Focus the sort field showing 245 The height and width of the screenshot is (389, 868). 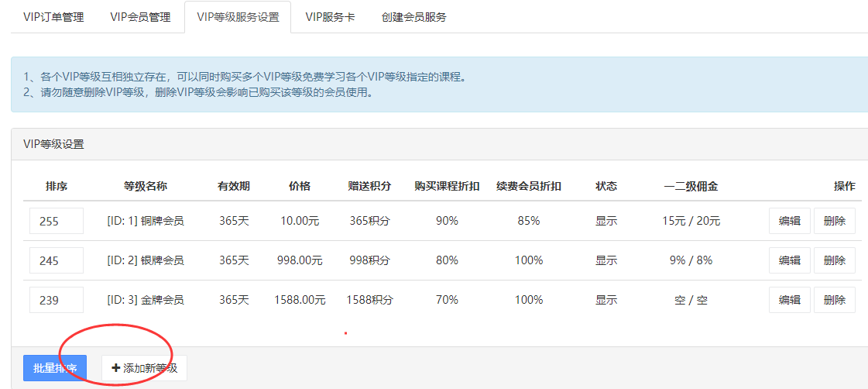[x=57, y=260]
